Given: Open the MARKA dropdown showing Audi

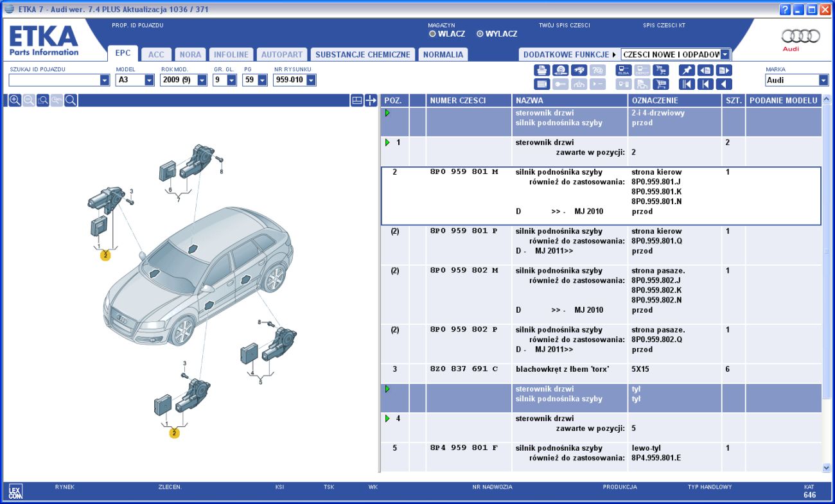Looking at the screenshot, I should click(x=823, y=80).
